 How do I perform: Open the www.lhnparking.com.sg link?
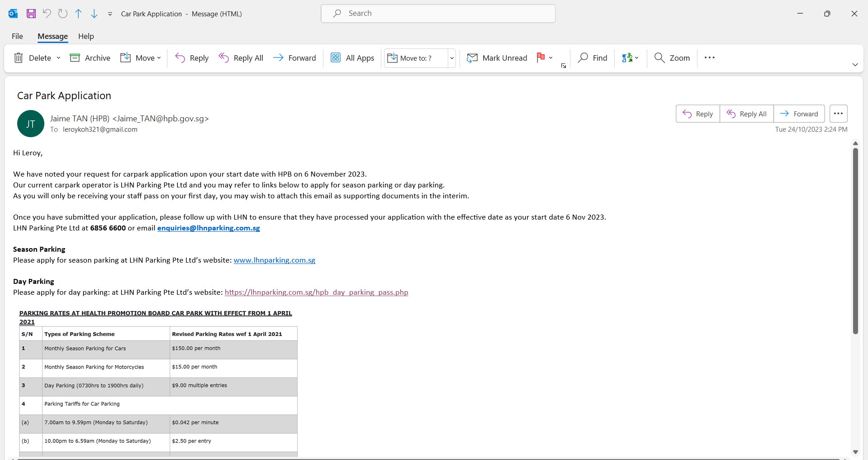click(x=275, y=260)
